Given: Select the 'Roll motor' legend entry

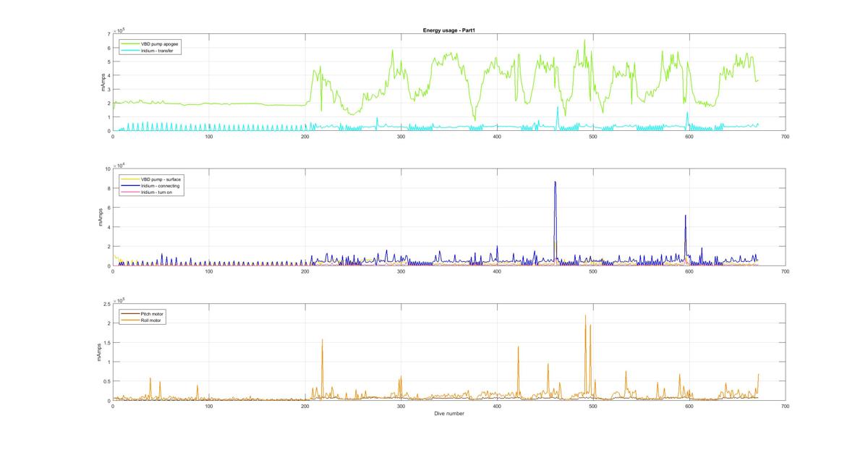Looking at the screenshot, I should click(142, 320).
